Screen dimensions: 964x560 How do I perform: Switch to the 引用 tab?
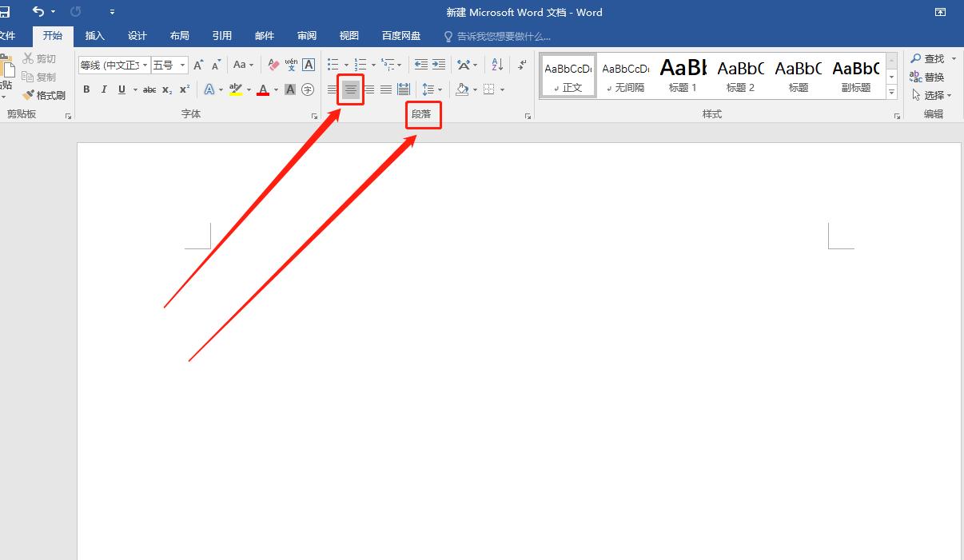[x=222, y=36]
